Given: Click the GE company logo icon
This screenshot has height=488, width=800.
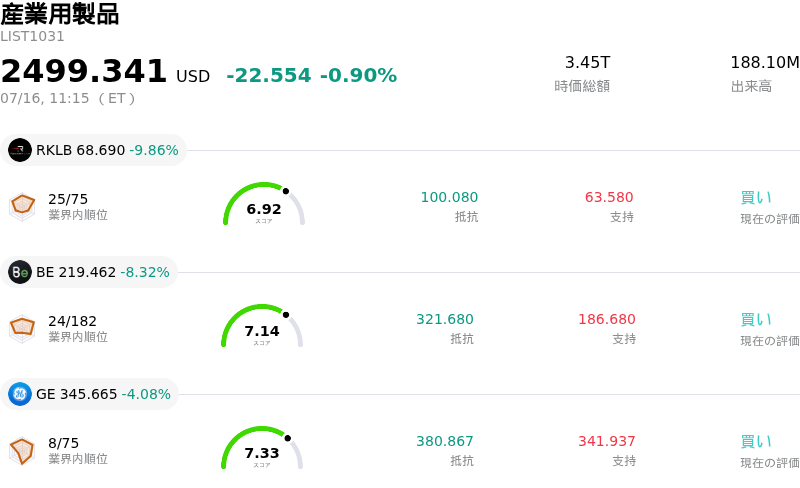Looking at the screenshot, I should pos(20,394).
